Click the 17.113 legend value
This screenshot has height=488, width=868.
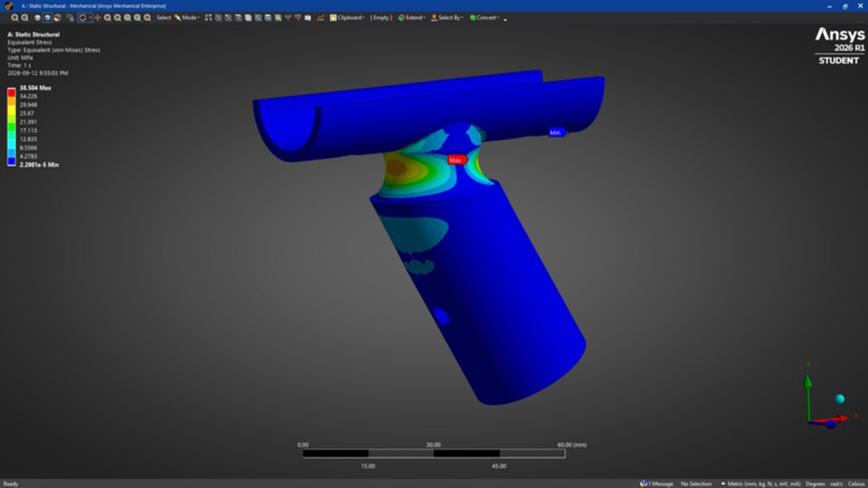[x=28, y=131]
